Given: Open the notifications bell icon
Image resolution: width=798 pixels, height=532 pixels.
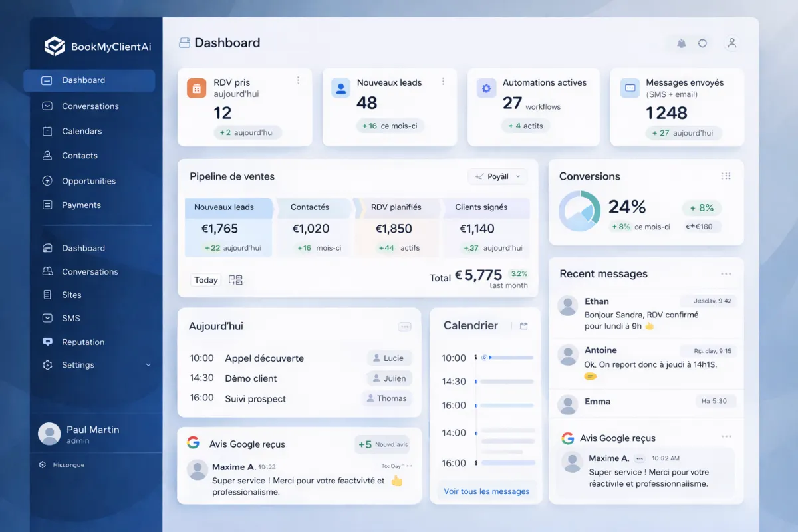Looking at the screenshot, I should 682,43.
